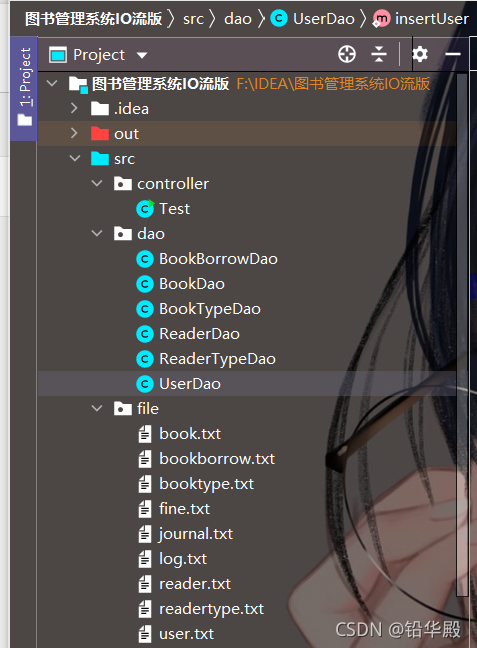Click the .idea folder icon

coord(100,109)
